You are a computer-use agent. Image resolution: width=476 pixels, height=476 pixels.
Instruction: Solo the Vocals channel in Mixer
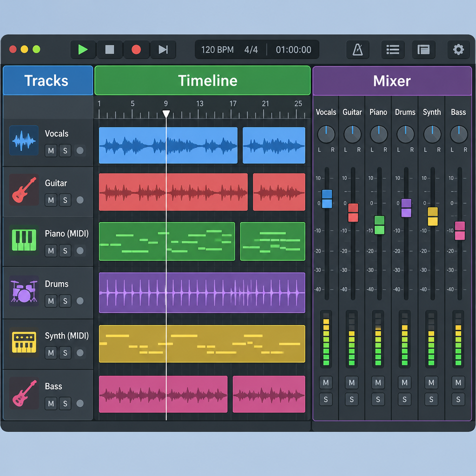click(x=326, y=399)
